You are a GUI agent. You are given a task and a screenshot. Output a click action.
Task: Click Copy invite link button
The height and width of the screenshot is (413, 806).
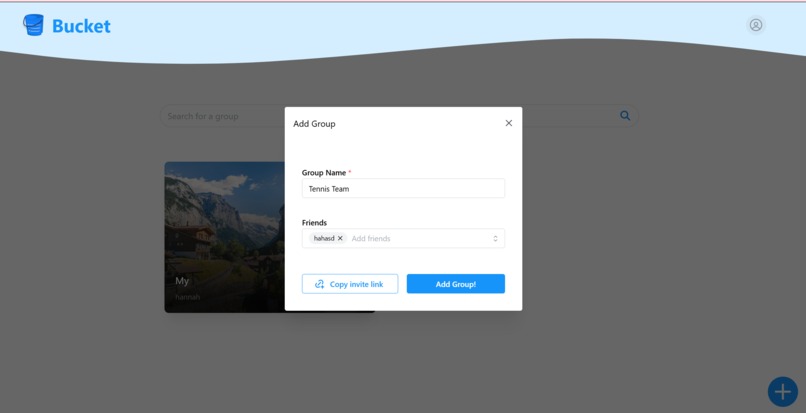pyautogui.click(x=350, y=284)
